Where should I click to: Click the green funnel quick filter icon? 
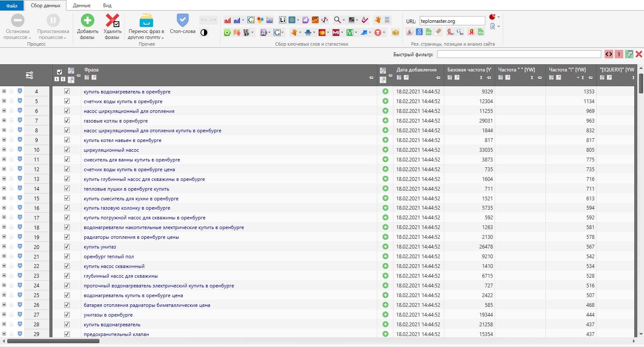click(x=629, y=54)
